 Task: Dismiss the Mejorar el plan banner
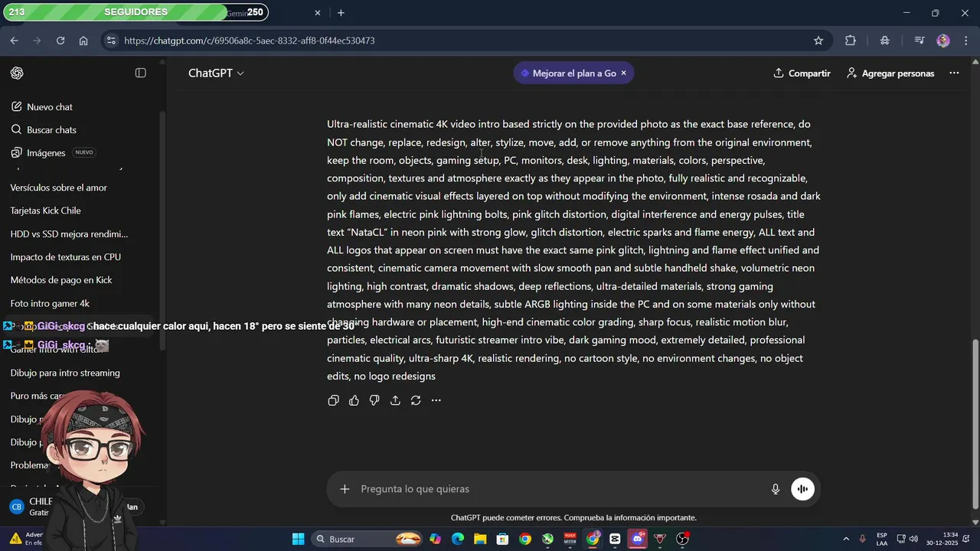point(624,73)
